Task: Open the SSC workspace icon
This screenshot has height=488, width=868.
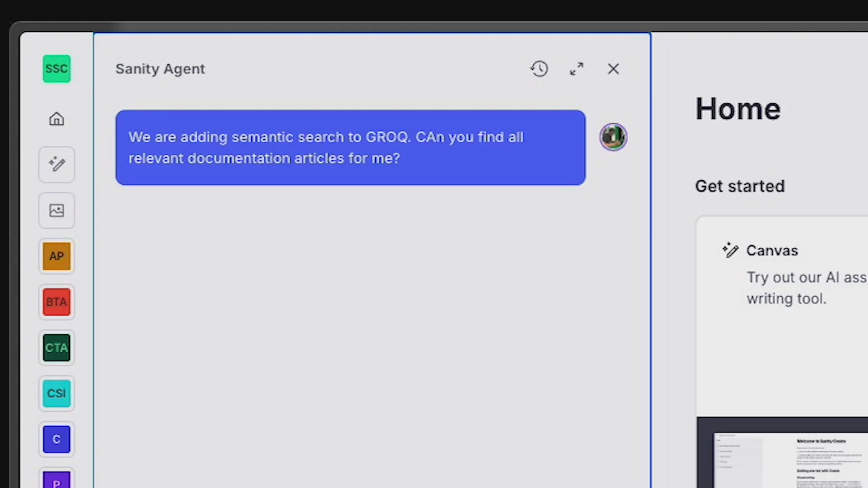Action: (56, 69)
